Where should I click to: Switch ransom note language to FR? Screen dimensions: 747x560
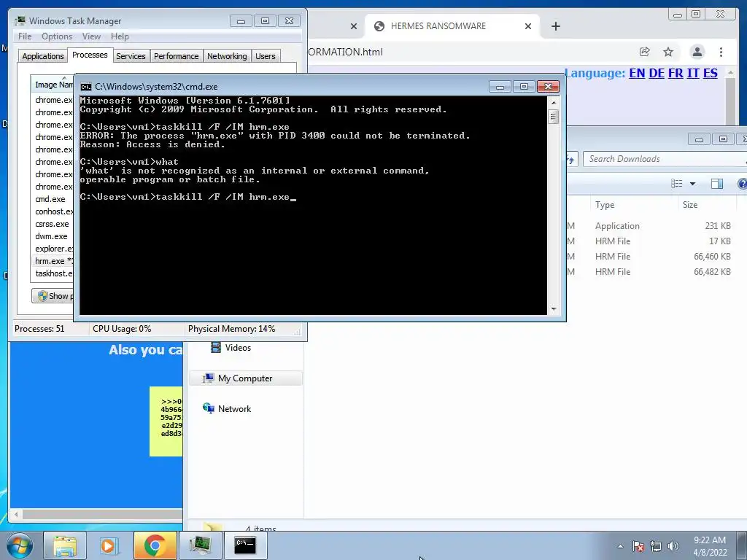676,74
